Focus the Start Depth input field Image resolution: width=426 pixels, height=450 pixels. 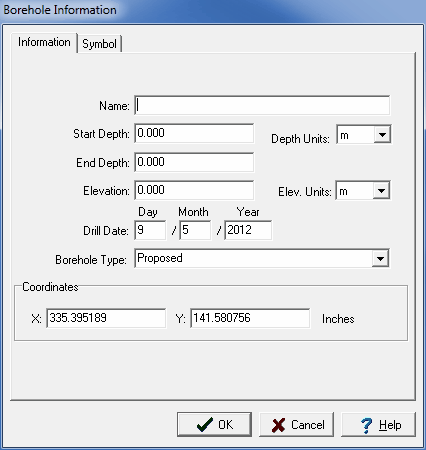194,133
